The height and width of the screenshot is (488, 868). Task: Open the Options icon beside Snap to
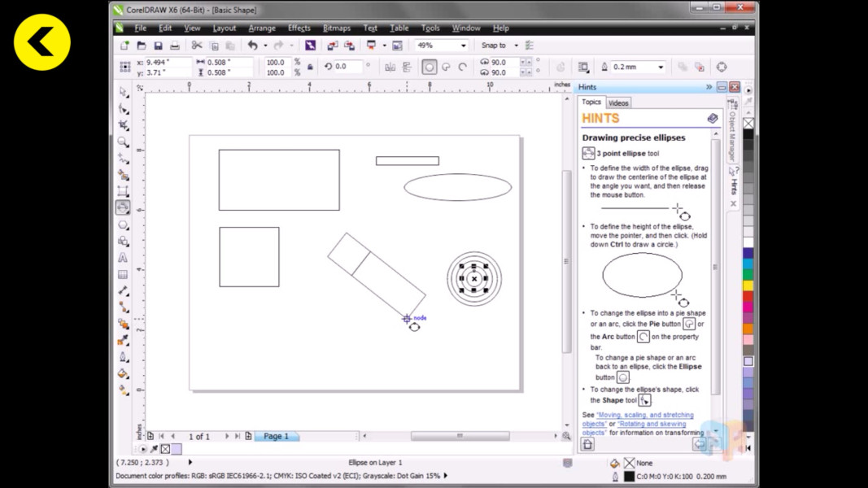click(530, 46)
